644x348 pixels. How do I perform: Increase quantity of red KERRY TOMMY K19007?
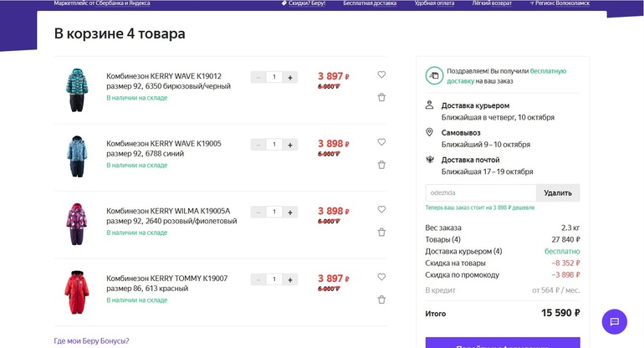(290, 279)
